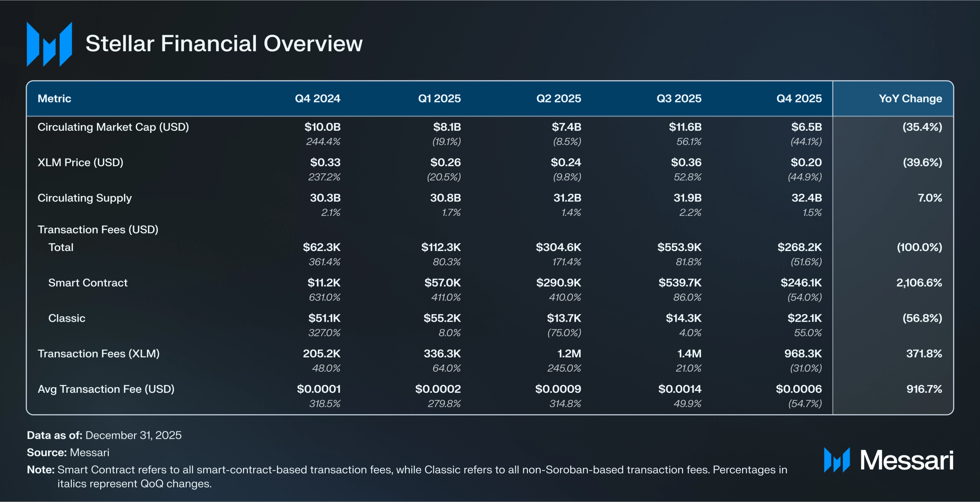Image resolution: width=980 pixels, height=502 pixels.
Task: Click the Transaction Fees (USD) group label
Action: [x=97, y=230]
